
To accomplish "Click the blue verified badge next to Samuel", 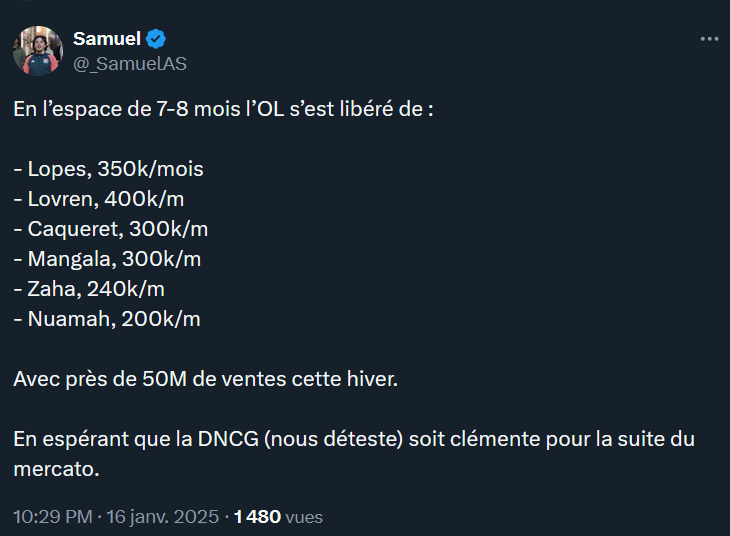I will pyautogui.click(x=157, y=39).
